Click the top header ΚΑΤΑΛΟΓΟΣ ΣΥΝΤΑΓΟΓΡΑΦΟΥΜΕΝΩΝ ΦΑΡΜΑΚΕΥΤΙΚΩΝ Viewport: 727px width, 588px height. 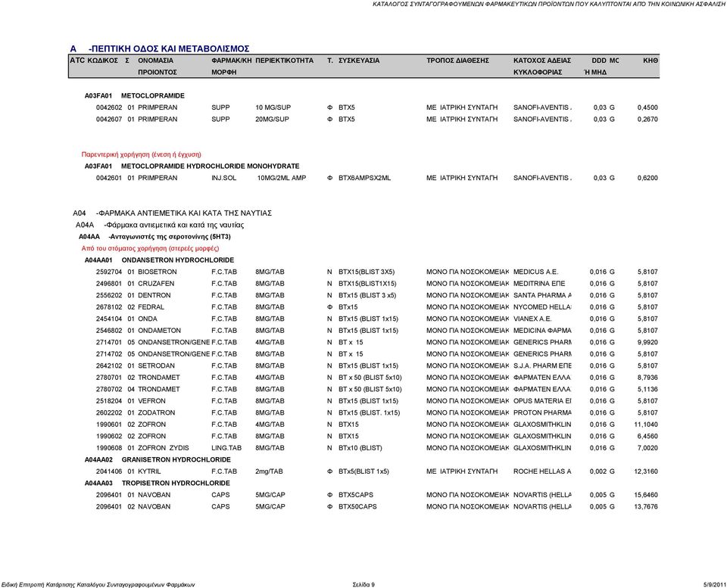point(549,4)
